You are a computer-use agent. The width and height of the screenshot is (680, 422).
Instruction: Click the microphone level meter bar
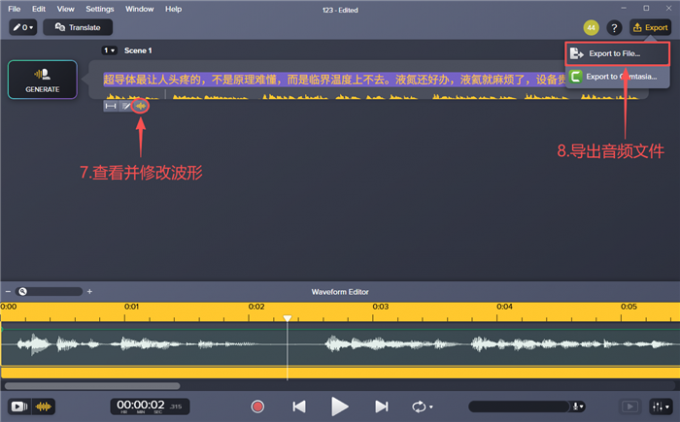point(519,406)
